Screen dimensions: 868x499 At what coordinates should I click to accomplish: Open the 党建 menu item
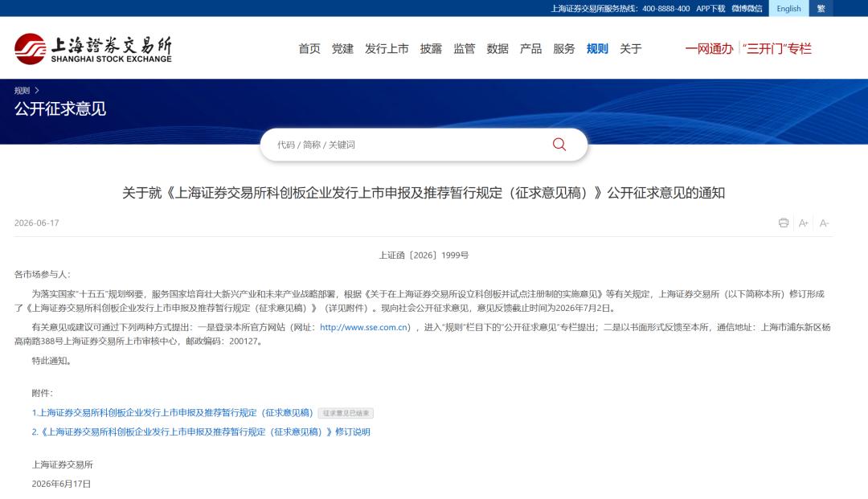point(342,49)
